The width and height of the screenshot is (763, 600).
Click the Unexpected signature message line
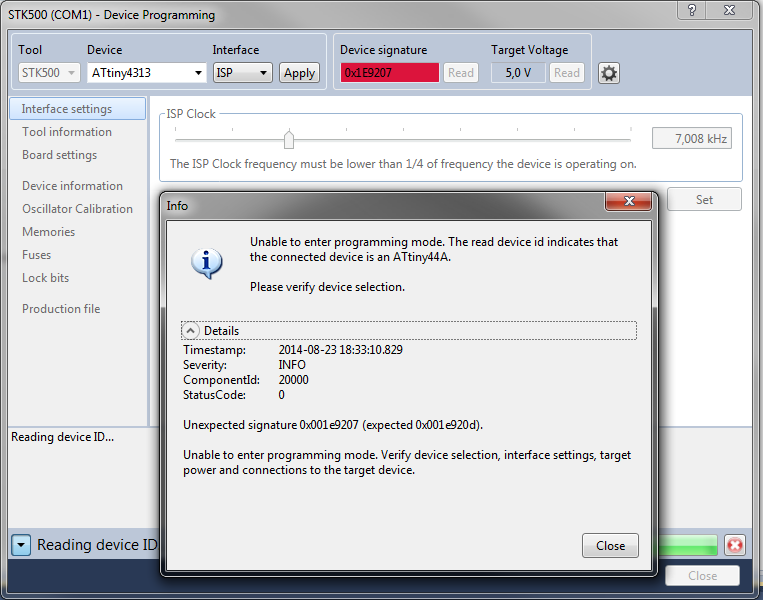pyautogui.click(x=333, y=425)
